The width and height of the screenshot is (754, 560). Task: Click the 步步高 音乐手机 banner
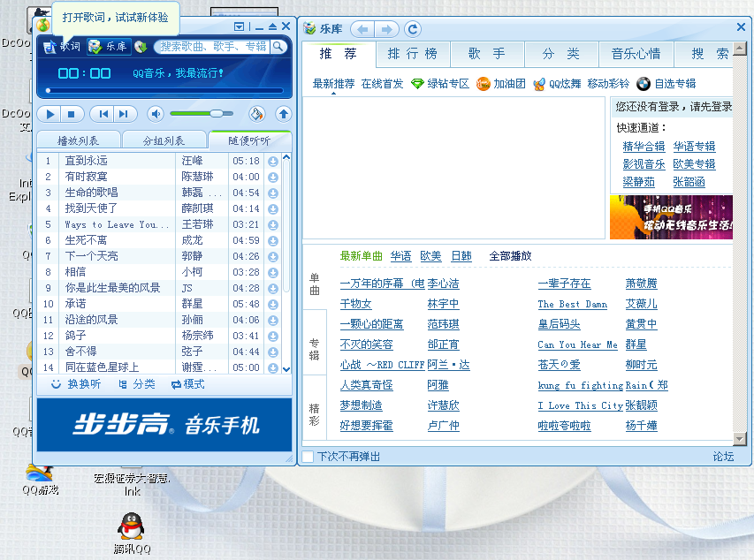tap(164, 425)
